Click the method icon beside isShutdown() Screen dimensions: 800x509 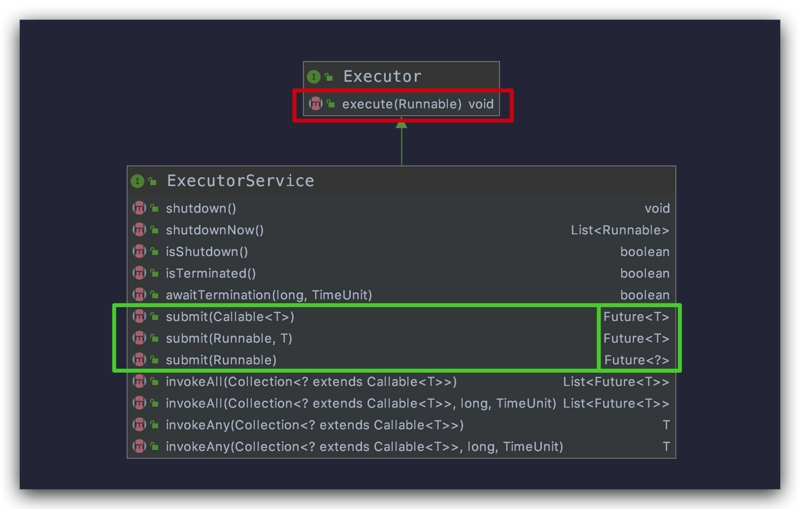139,252
